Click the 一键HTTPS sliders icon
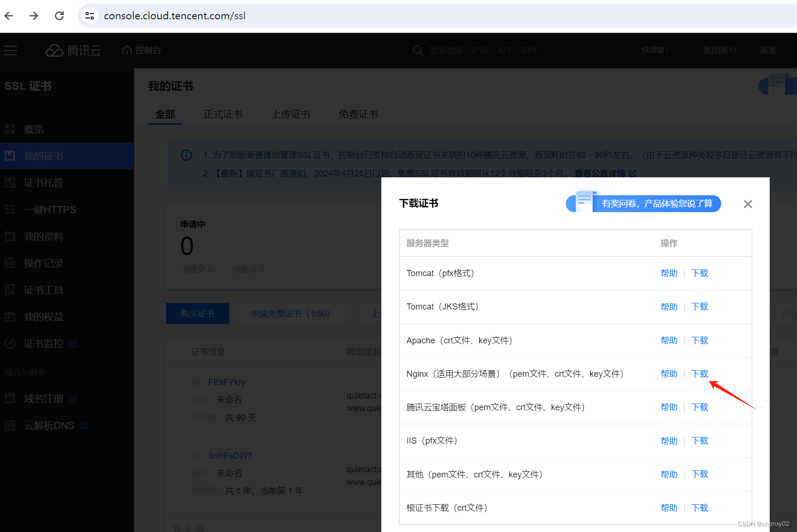This screenshot has width=797, height=532. (x=10, y=209)
